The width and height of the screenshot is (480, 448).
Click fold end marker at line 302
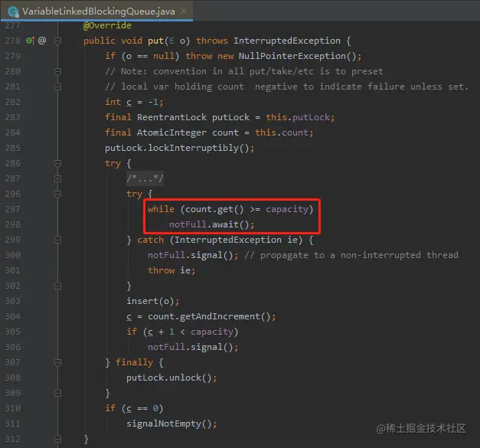[57, 286]
